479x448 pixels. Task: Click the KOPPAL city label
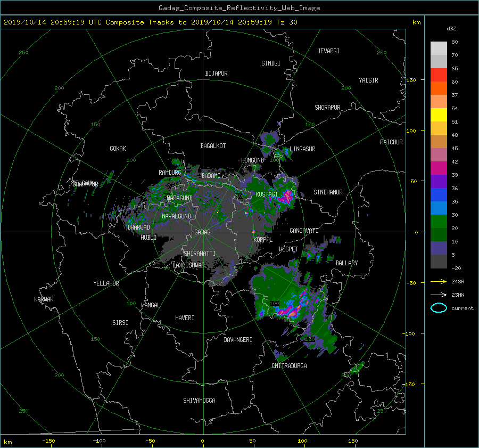coord(263,240)
